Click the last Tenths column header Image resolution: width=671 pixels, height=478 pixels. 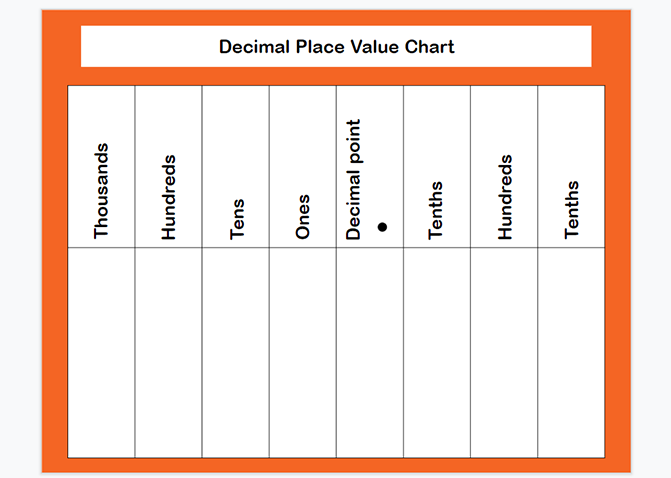point(572,209)
